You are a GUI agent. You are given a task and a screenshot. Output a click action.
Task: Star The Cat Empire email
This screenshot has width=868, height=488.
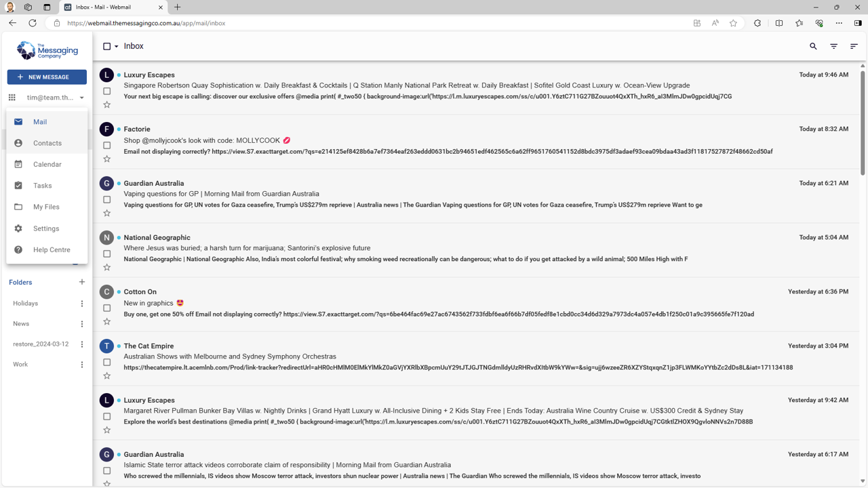click(x=106, y=376)
